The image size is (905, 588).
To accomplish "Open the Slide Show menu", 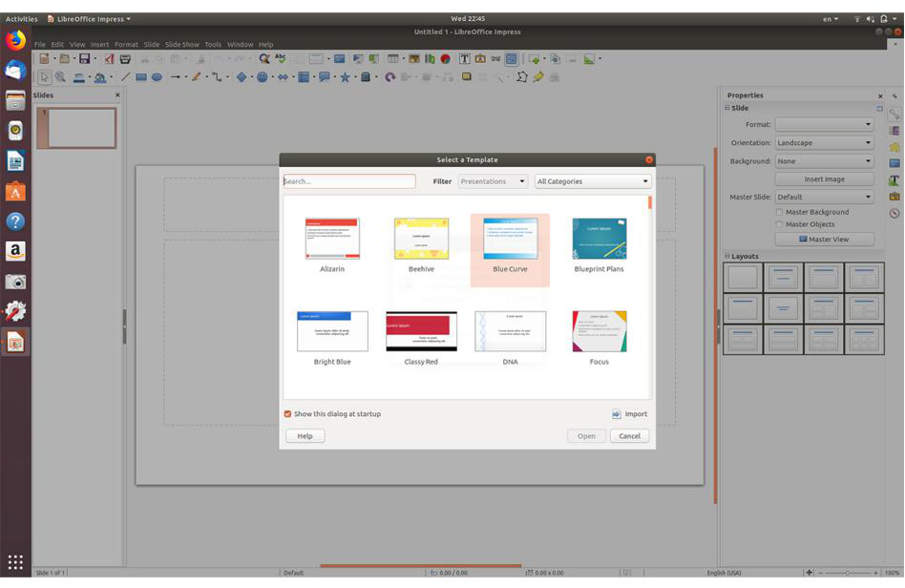I will click(x=181, y=45).
